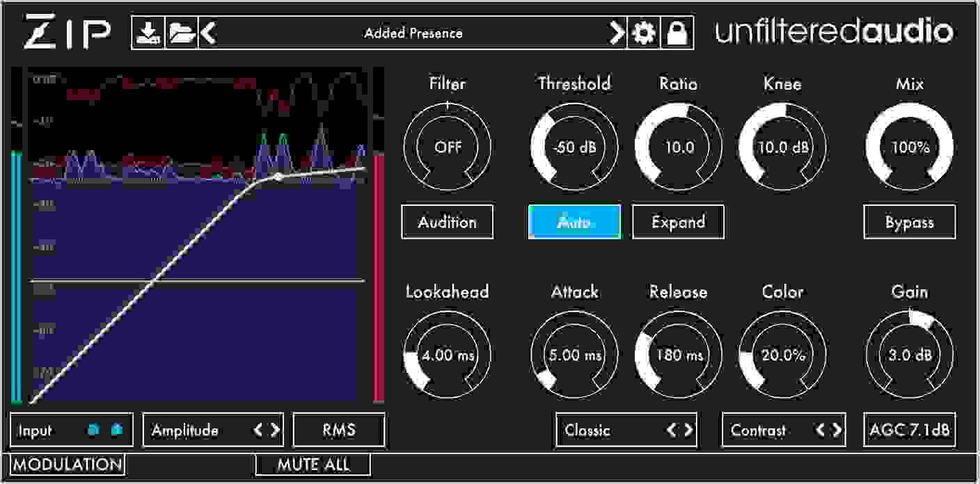Select the next algorithm with the Classic right arrow
The width and height of the screenshot is (980, 484).
point(688,430)
